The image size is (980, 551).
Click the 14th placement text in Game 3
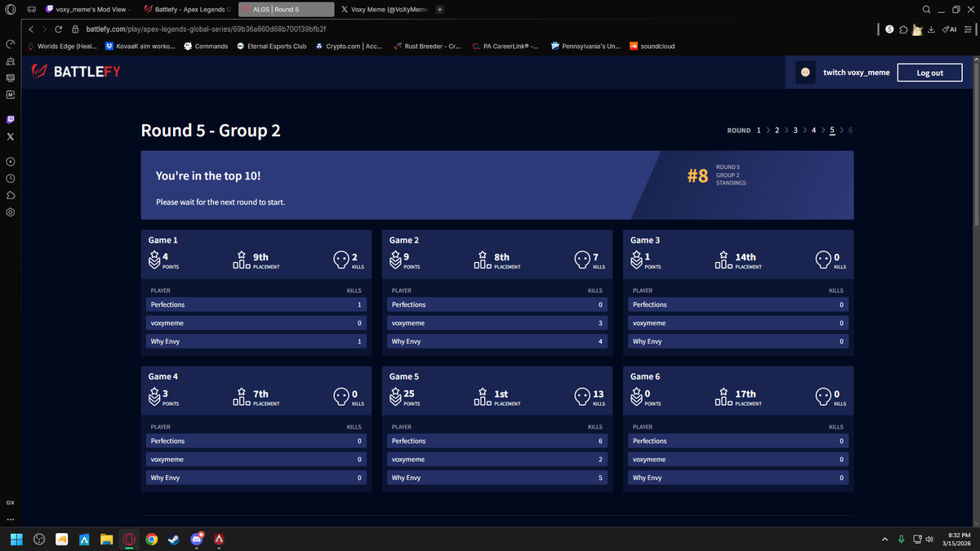click(745, 257)
